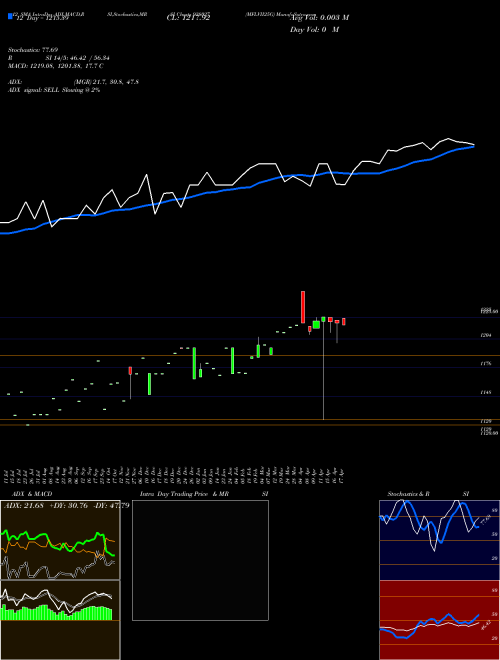Click the tall red candlestick at chart peak
The image size is (500, 660).
tap(303, 307)
